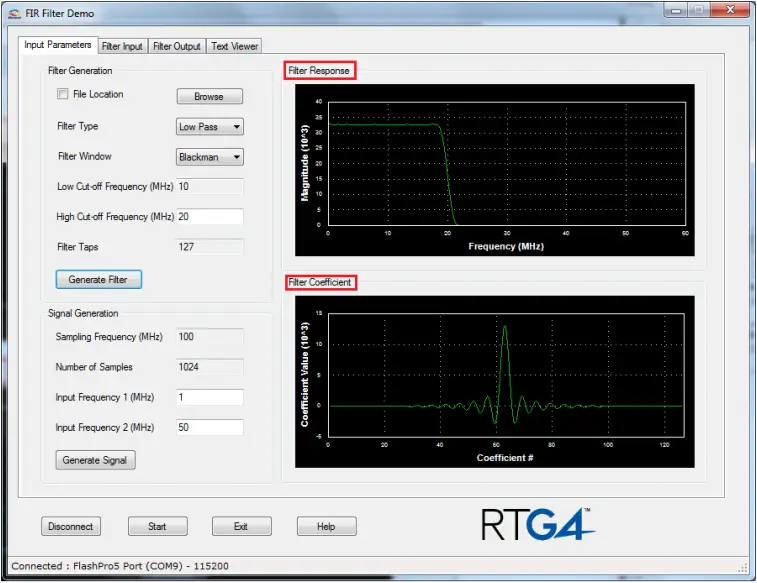
Task: Click the Filter Response magnitude plot
Action: point(495,170)
